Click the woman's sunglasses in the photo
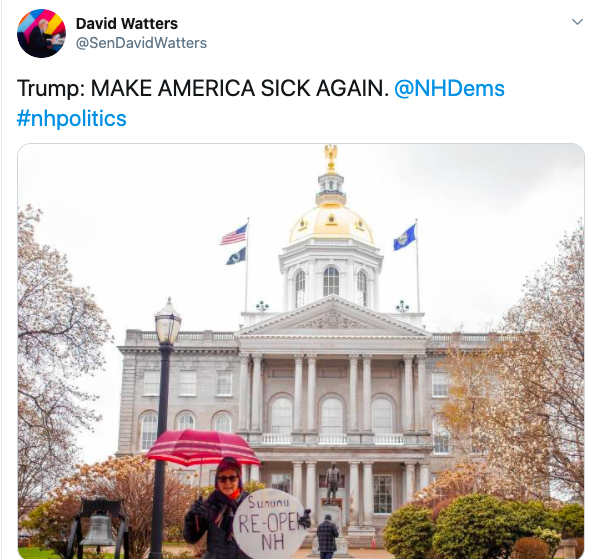Viewport: 596px width, 559px height. [x=227, y=479]
